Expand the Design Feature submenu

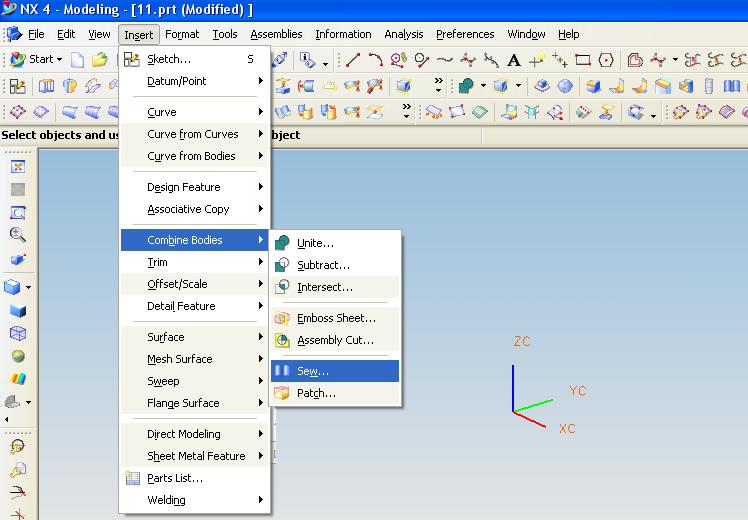(x=196, y=187)
